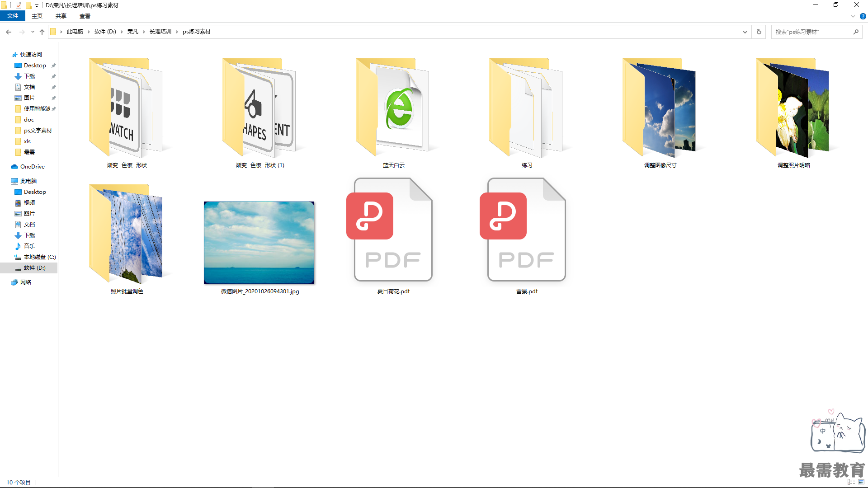
Task: Open Desktop under 此电脑
Action: (x=35, y=192)
